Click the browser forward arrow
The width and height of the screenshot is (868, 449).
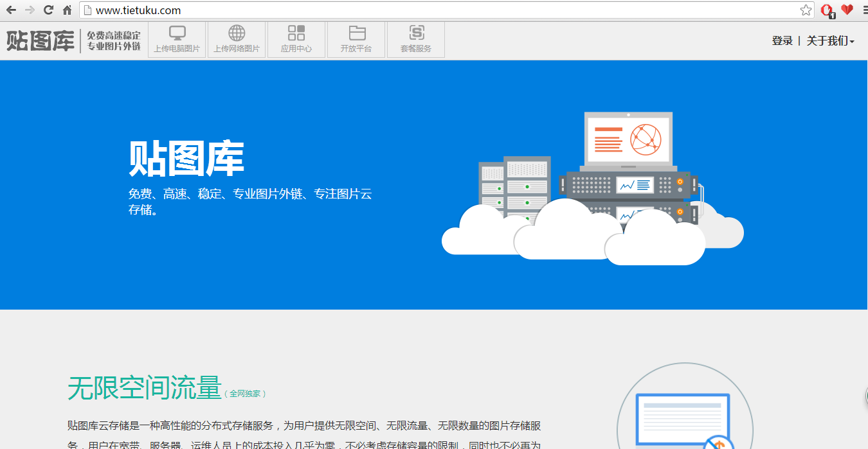(x=30, y=10)
